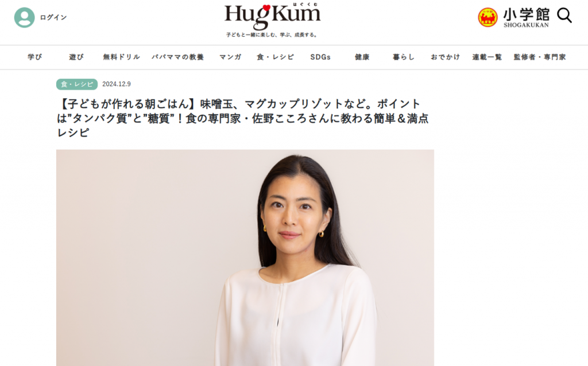Click the article's main portrait photo
The height and width of the screenshot is (366, 588).
click(x=245, y=258)
